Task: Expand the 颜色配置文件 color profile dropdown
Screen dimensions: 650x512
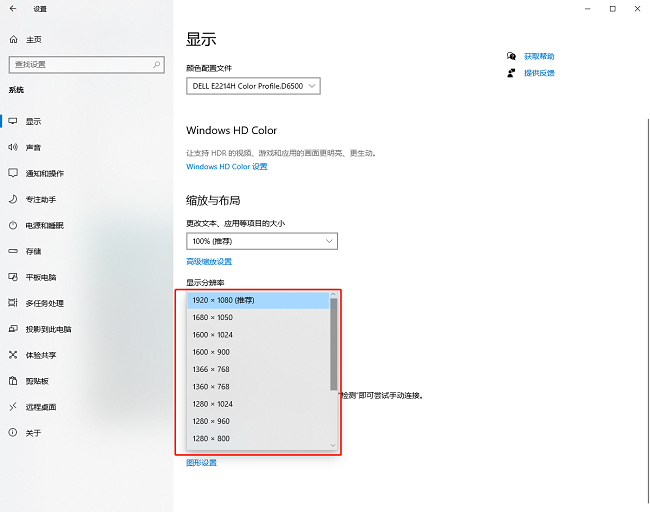Action: click(x=253, y=87)
